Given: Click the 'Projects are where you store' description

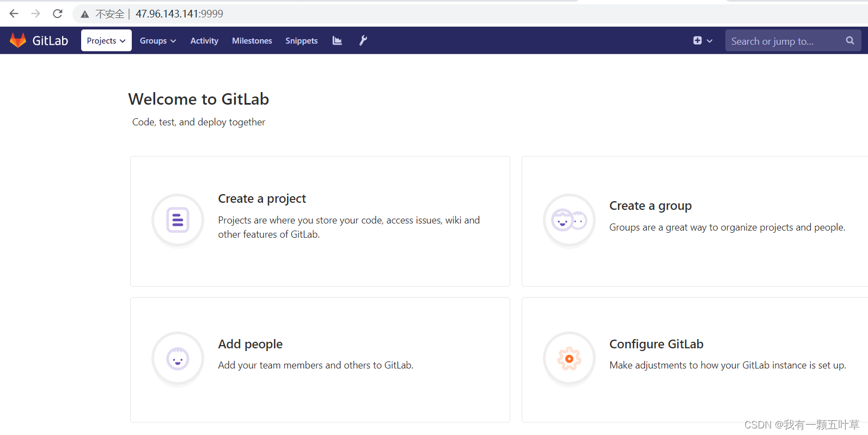Looking at the screenshot, I should click(x=349, y=227).
